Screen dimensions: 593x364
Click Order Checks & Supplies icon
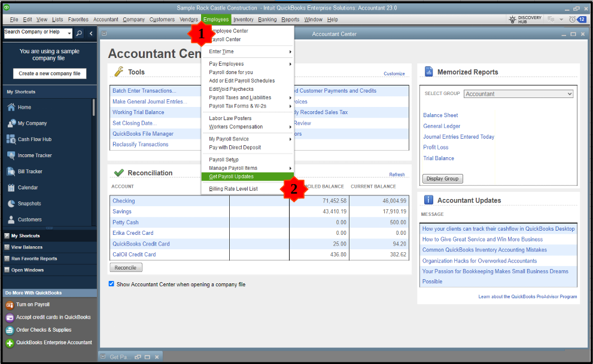(10, 330)
